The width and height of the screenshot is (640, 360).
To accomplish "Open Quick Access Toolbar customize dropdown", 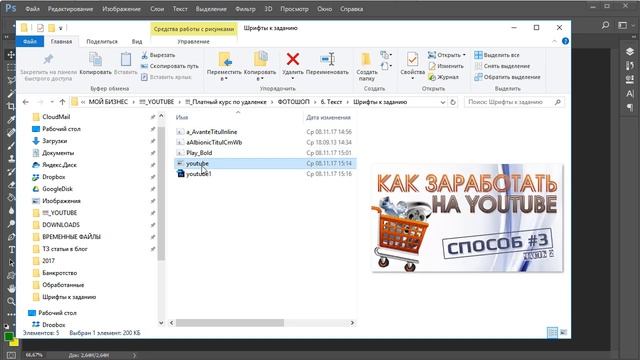I will tap(60, 28).
